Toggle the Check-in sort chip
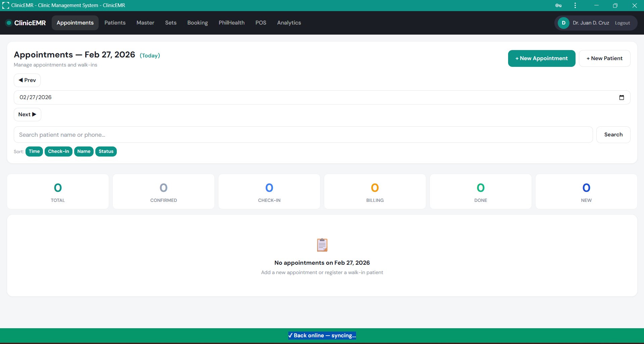 coord(58,152)
